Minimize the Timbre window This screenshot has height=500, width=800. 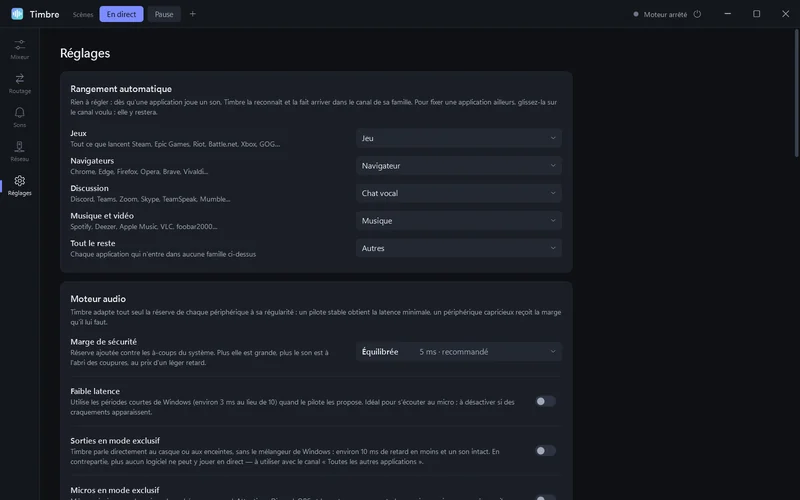(x=728, y=14)
